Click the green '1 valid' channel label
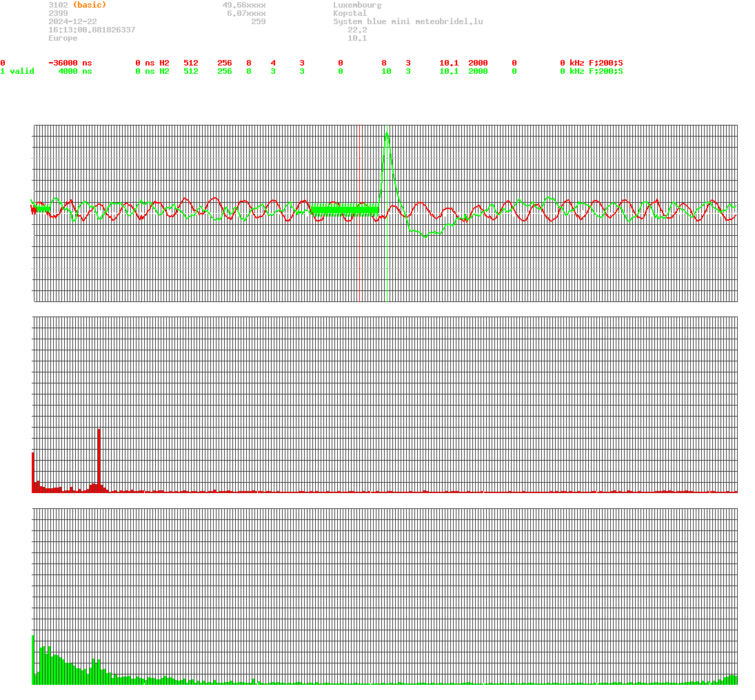755x700 pixels. [17, 71]
